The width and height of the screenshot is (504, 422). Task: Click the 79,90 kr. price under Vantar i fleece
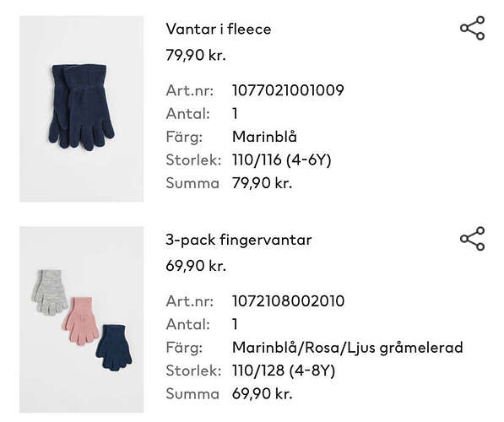pos(196,55)
